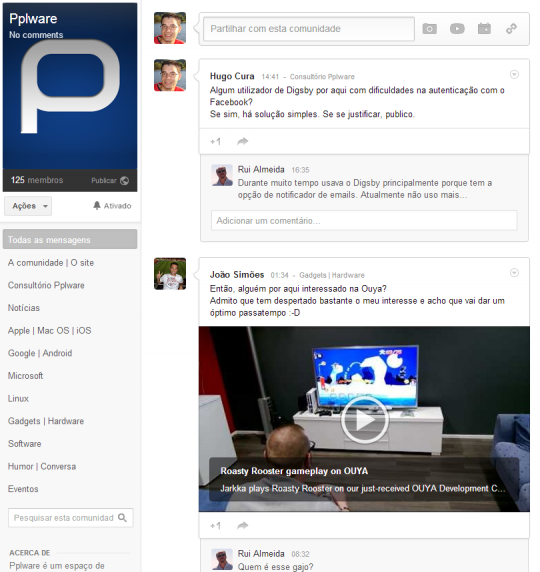This screenshot has width=540, height=572.
Task: Click Rui Almeida's avatar on 16:35 comment
Action: click(x=222, y=175)
